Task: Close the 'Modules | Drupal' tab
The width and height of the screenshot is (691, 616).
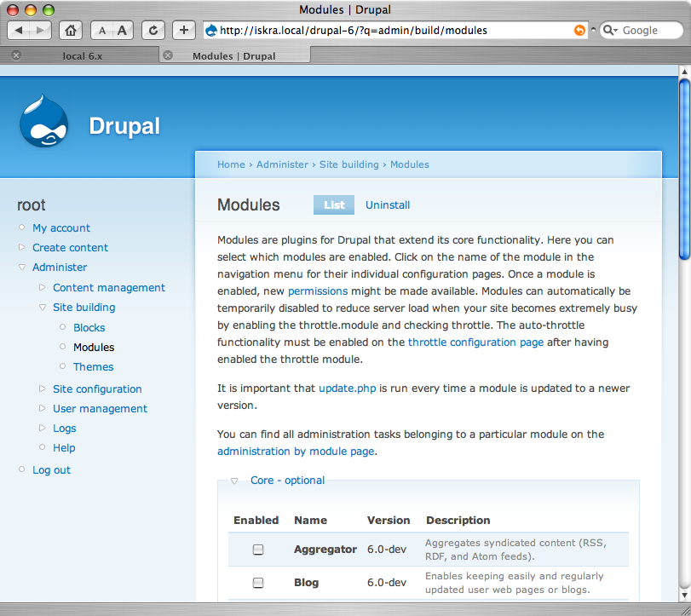Action: tap(168, 55)
